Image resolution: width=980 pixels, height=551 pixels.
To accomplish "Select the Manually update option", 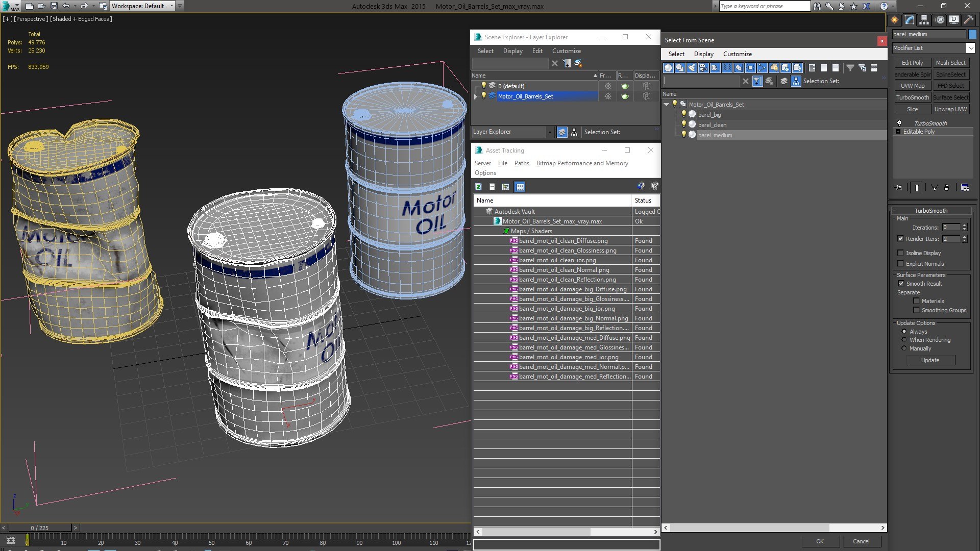I will [x=904, y=348].
